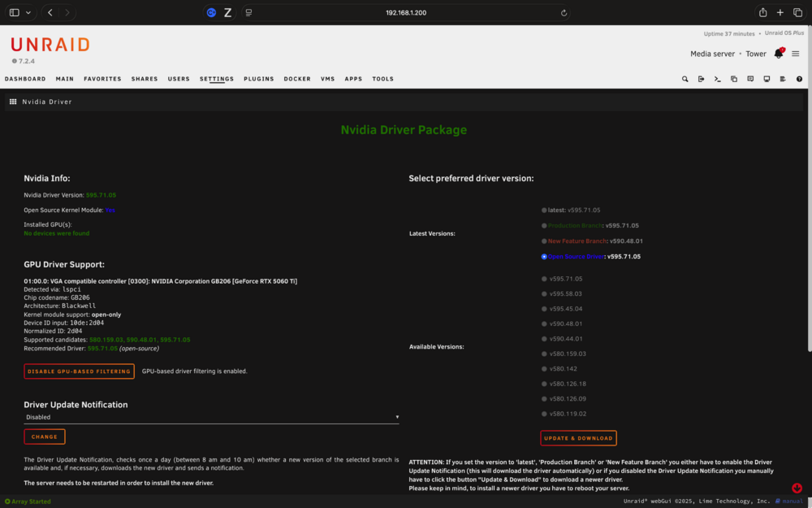
Task: Open the Driver Update Notification dropdown
Action: (x=211, y=417)
